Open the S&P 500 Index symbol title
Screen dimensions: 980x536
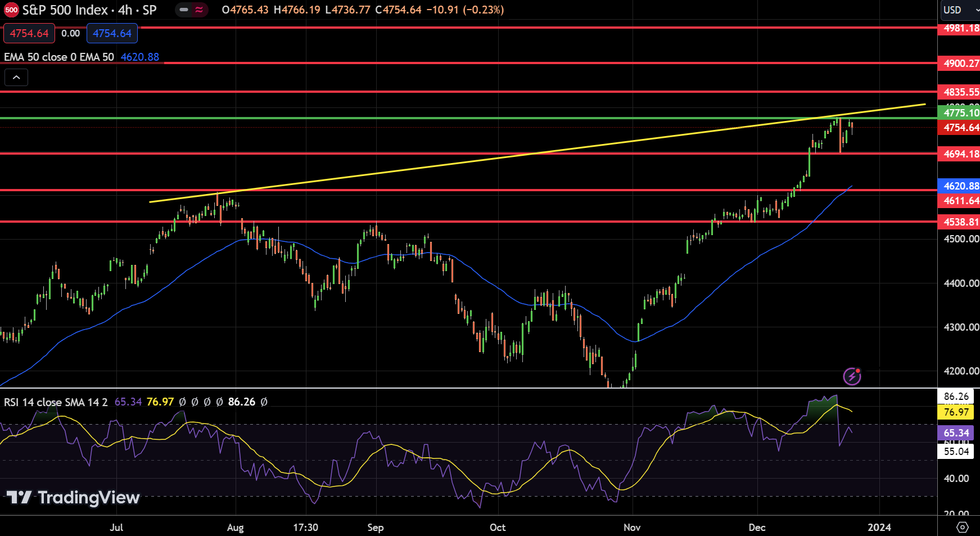click(x=89, y=10)
